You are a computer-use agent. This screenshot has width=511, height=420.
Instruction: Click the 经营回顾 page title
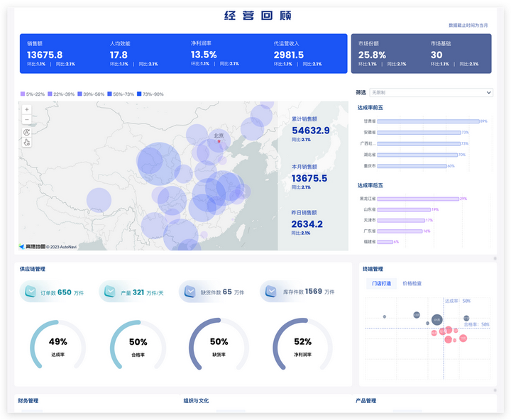258,16
